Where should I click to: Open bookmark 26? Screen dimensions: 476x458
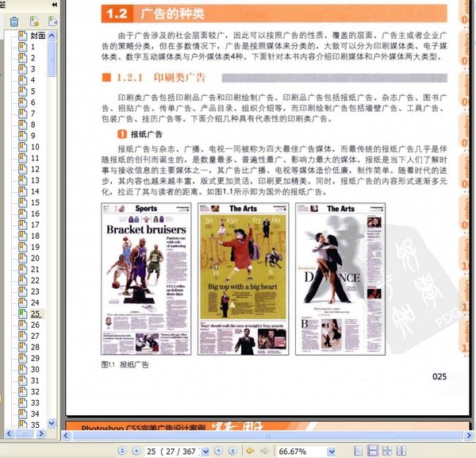(x=35, y=325)
